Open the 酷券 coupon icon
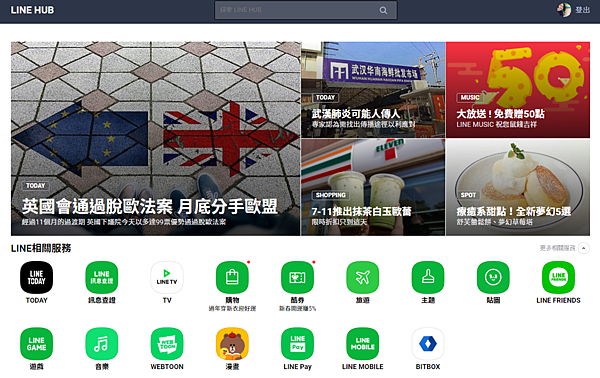This screenshot has height=378, width=600. pos(297,277)
